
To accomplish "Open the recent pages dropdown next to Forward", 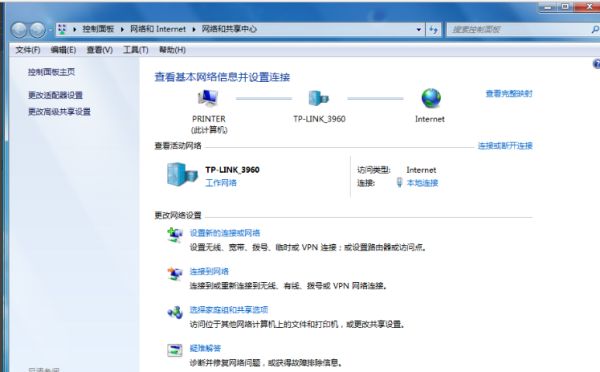I will click(50, 30).
